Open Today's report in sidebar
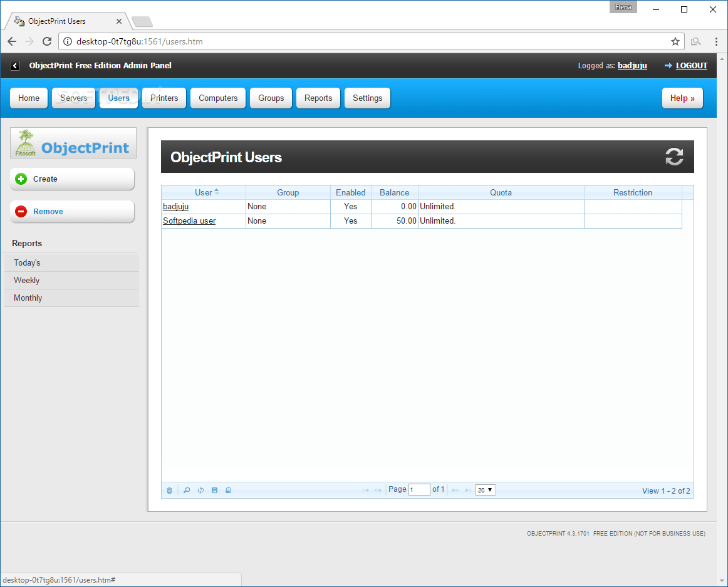728x587 pixels. (x=71, y=263)
